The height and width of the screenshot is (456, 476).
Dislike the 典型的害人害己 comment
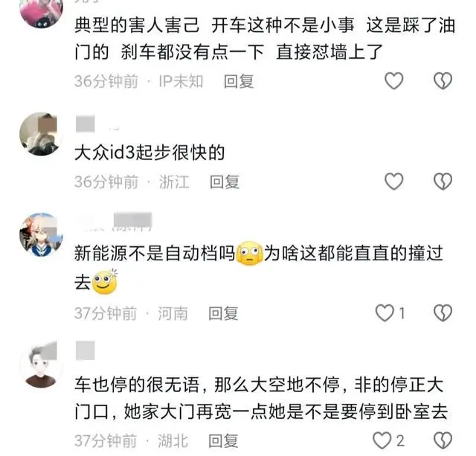pos(443,81)
